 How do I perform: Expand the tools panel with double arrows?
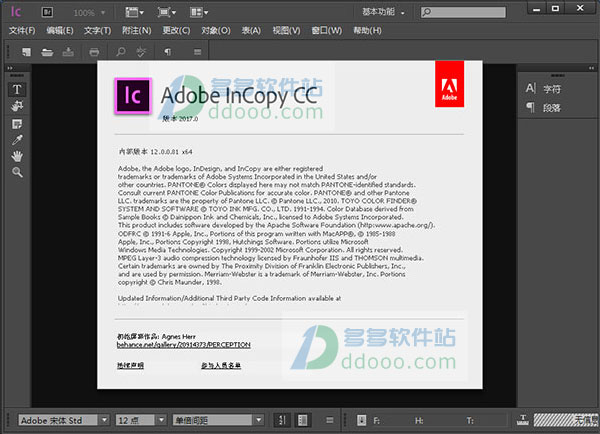[x=10, y=68]
